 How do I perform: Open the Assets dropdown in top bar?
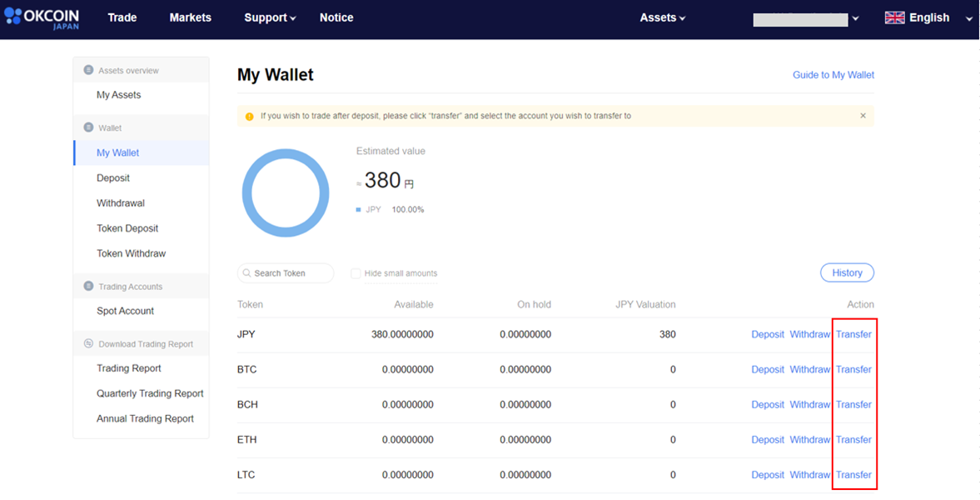(x=663, y=18)
